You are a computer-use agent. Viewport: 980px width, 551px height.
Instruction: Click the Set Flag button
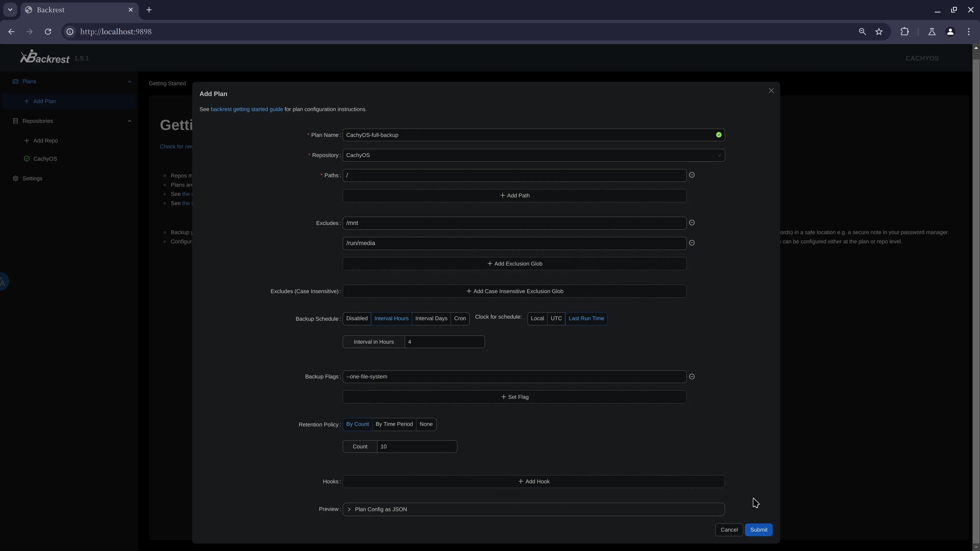(514, 397)
